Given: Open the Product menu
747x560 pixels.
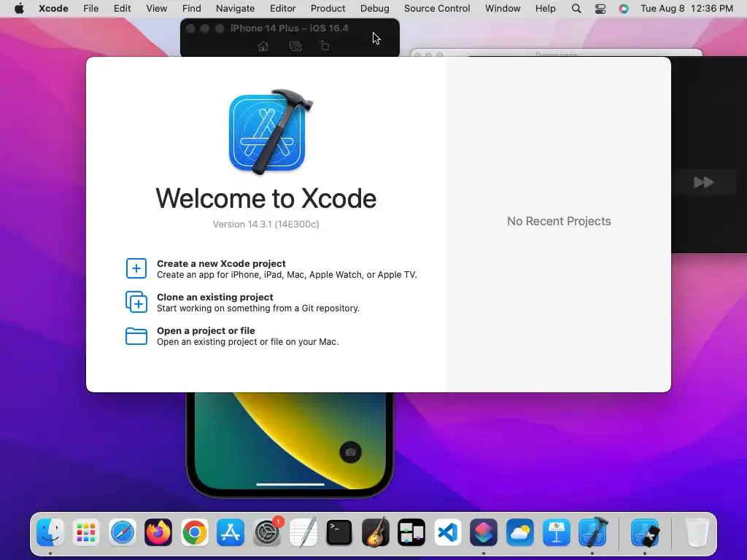Looking at the screenshot, I should pos(328,8).
